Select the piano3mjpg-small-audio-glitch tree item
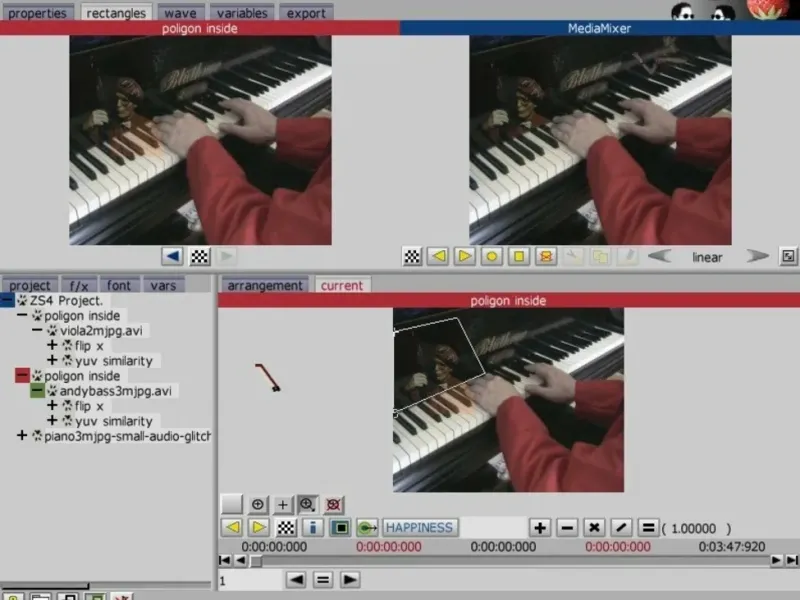The image size is (800, 600). (x=127, y=436)
